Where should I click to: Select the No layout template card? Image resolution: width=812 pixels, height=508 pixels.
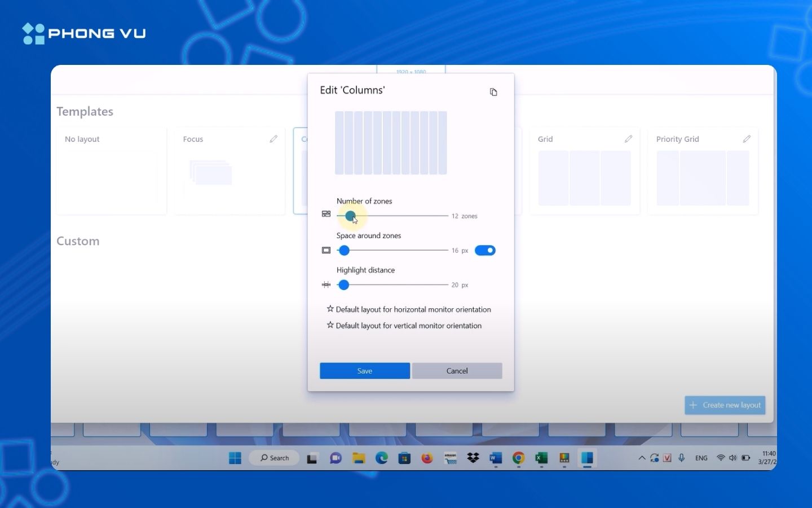pos(112,171)
